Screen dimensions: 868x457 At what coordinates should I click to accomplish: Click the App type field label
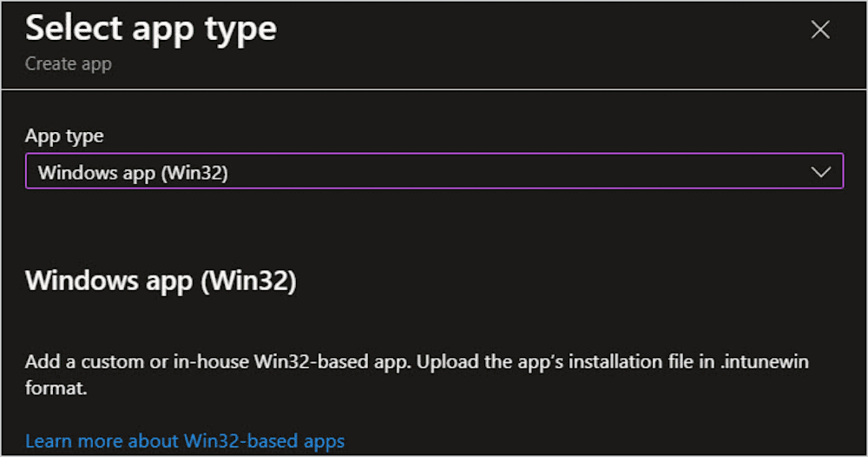(x=64, y=136)
